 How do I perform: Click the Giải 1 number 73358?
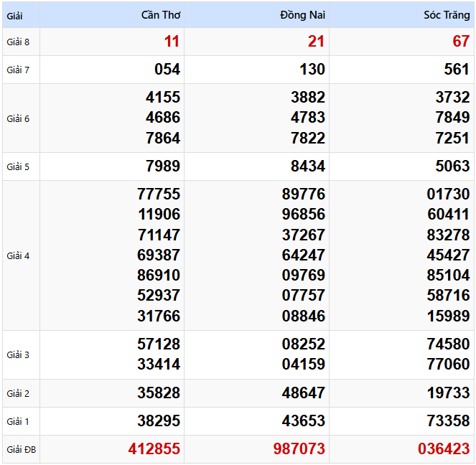tap(448, 421)
